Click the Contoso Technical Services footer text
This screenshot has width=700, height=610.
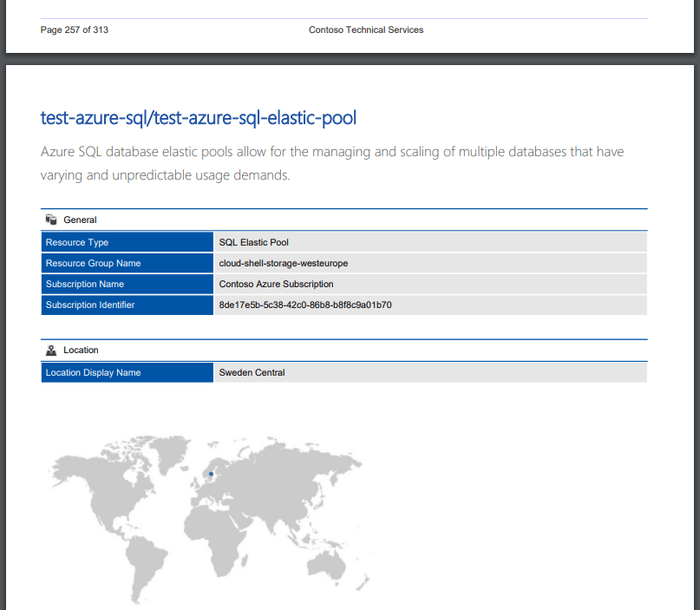[x=366, y=30]
